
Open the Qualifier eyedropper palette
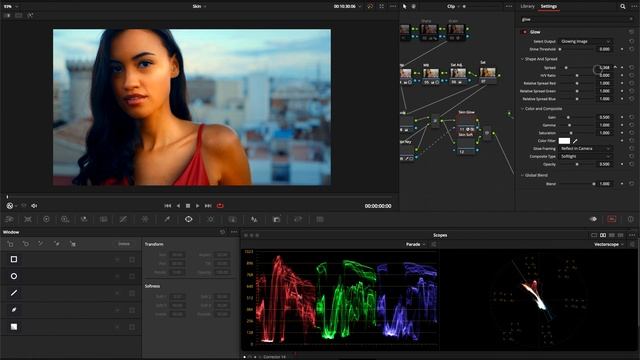pos(167,219)
